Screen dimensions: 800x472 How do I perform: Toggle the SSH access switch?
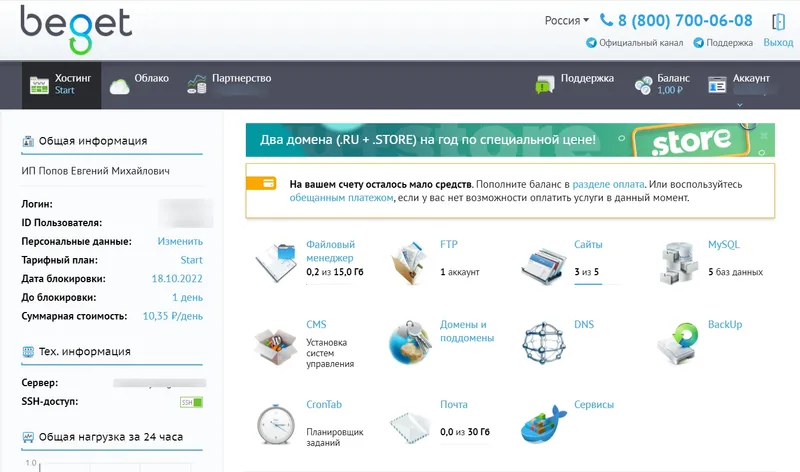(191, 402)
